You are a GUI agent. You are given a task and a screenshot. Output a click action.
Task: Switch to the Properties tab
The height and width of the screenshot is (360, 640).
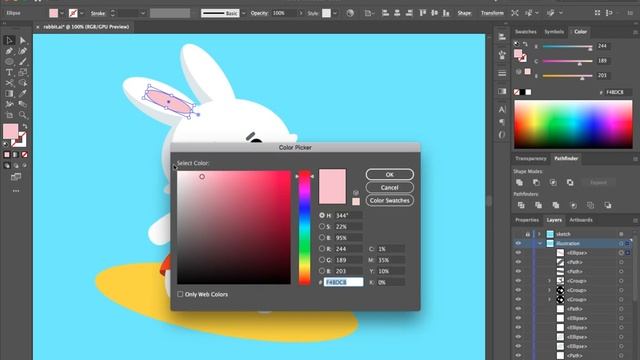[527, 220]
